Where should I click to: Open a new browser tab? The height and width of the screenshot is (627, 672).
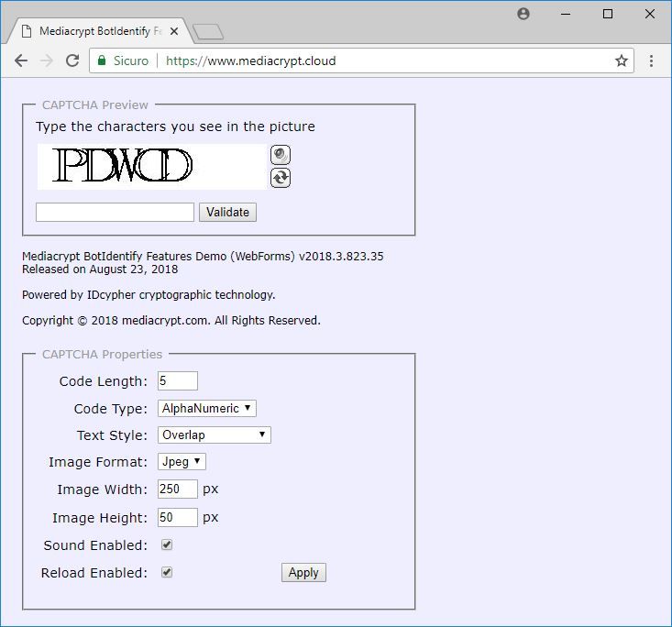tap(208, 32)
